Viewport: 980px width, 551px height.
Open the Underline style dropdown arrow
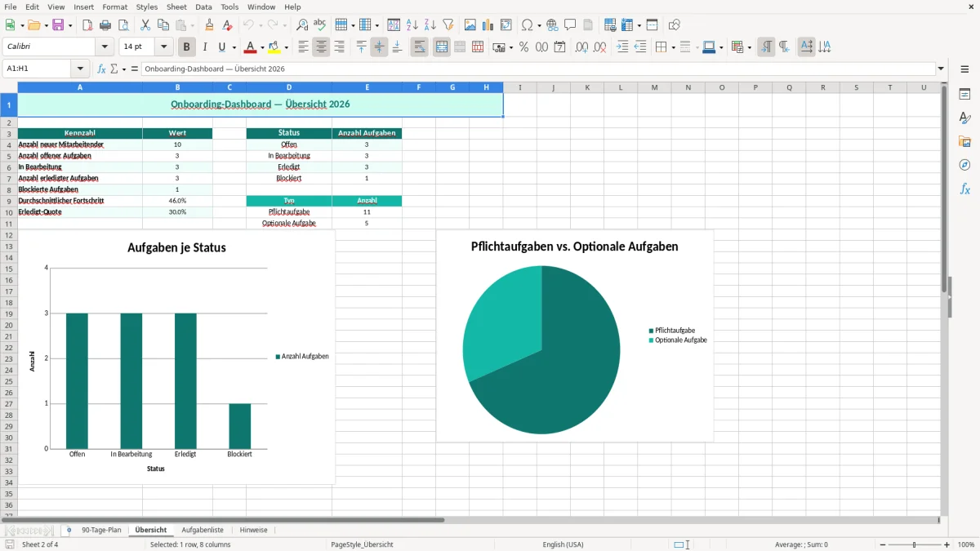click(234, 47)
